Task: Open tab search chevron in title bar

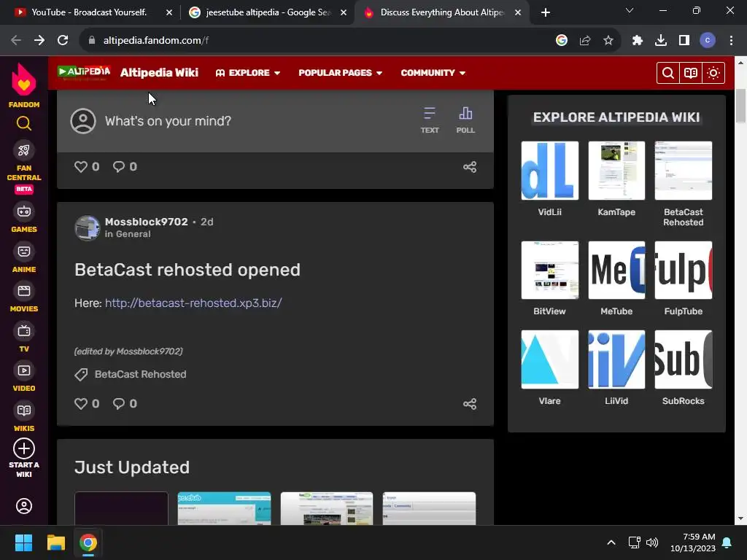Action: [x=630, y=10]
